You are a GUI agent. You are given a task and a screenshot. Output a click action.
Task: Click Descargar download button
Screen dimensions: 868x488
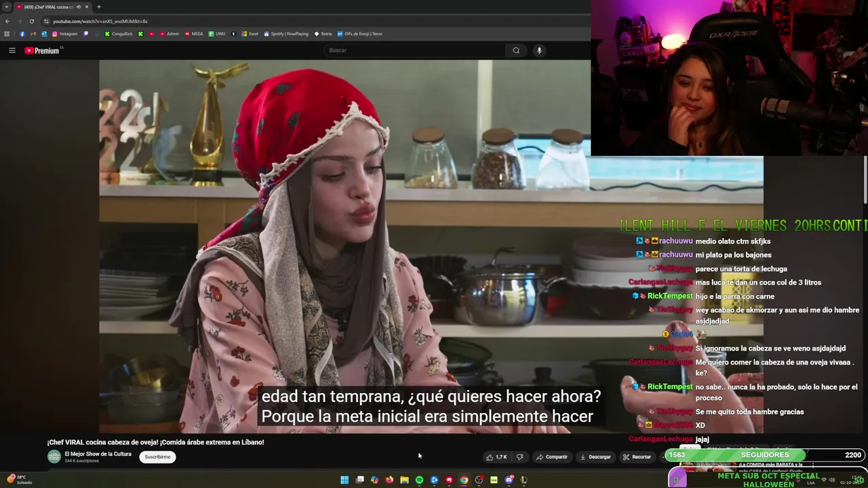(x=595, y=457)
